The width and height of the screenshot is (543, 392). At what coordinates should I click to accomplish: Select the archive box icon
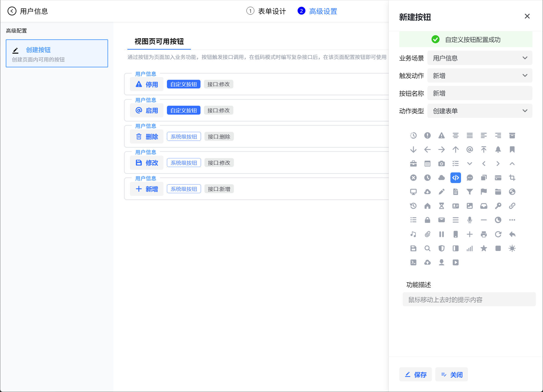[512, 136]
